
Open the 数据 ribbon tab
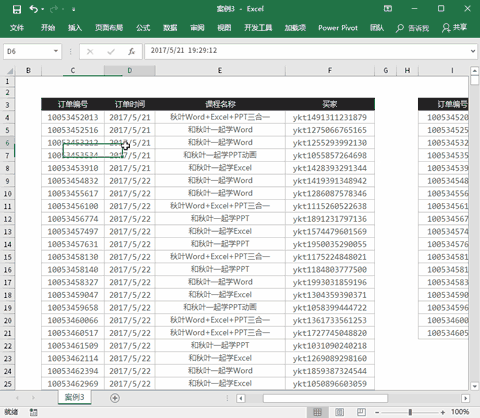170,28
